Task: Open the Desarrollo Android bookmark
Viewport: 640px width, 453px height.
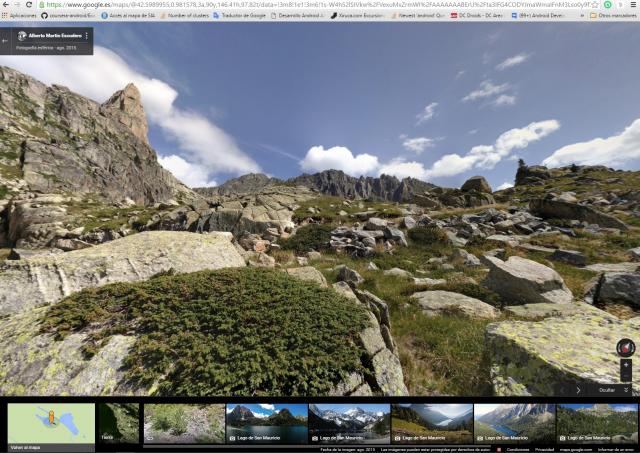Action: click(298, 16)
